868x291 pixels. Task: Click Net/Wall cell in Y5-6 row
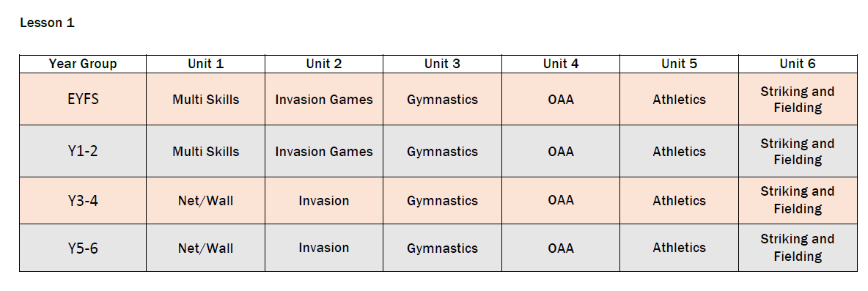coord(205,248)
